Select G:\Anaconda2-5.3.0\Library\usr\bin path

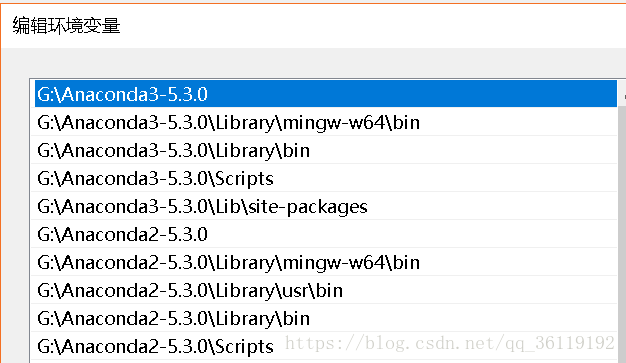click(325, 290)
